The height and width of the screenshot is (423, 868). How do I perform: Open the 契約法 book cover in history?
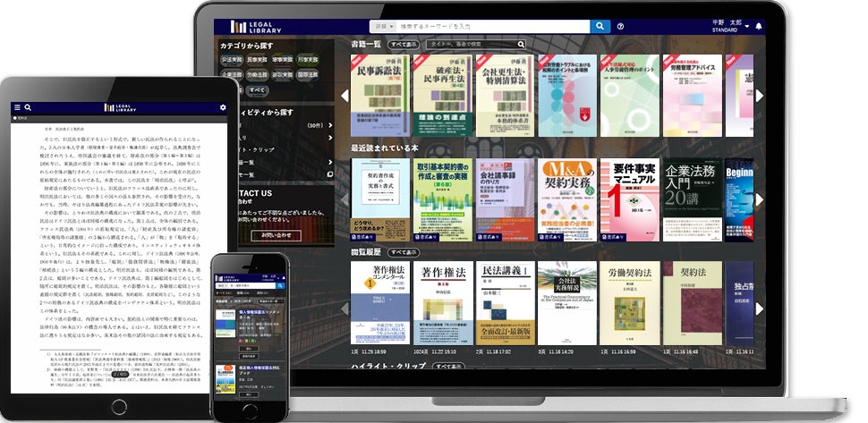(x=693, y=303)
